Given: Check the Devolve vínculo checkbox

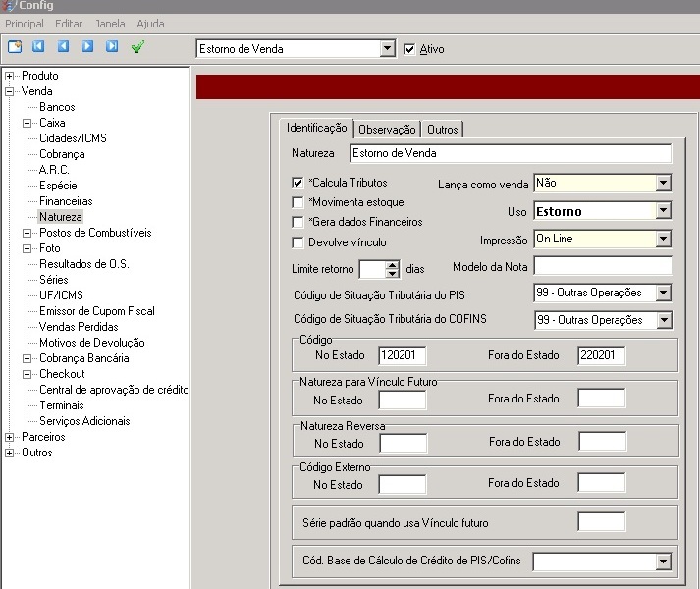Looking at the screenshot, I should 297,242.
